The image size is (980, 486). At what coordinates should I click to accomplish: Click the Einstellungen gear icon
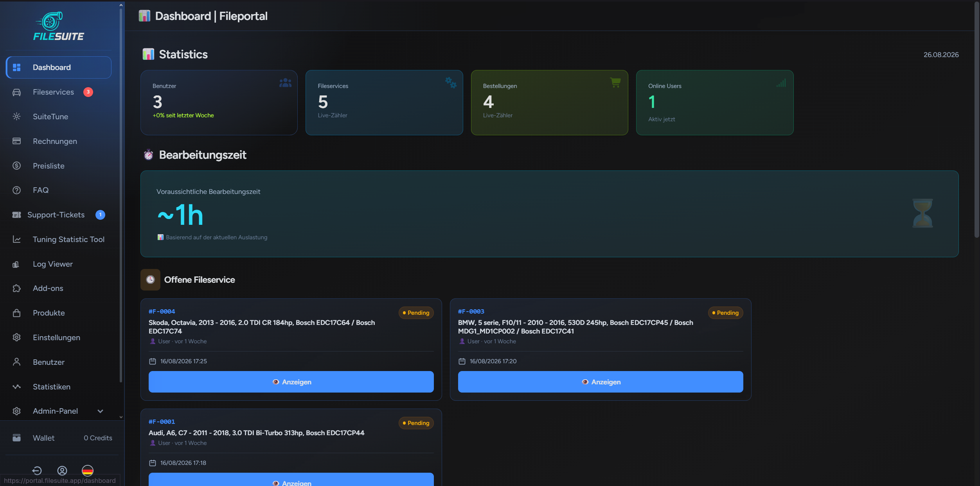click(x=16, y=337)
